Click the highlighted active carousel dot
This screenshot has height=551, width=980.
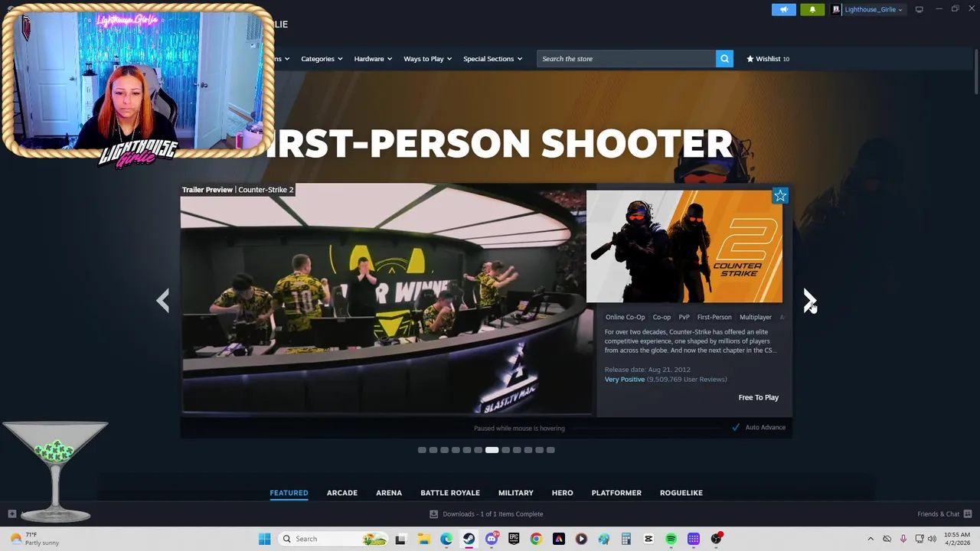[x=492, y=450]
